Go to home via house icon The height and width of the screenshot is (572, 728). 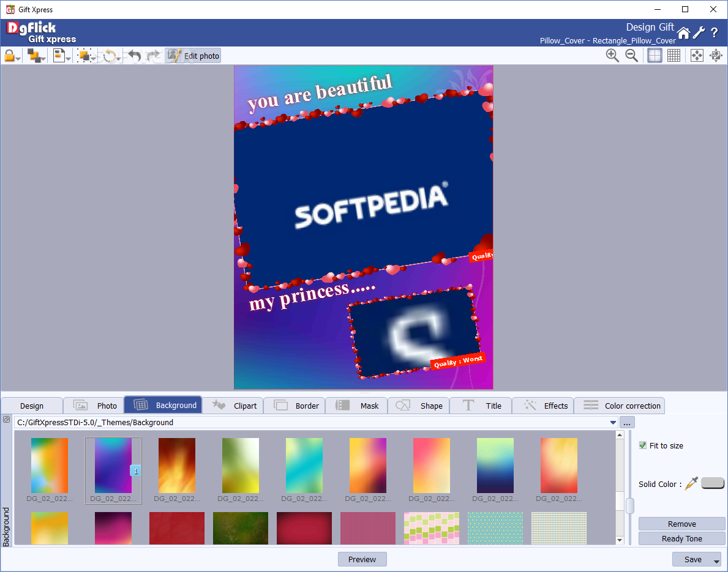pyautogui.click(x=683, y=33)
